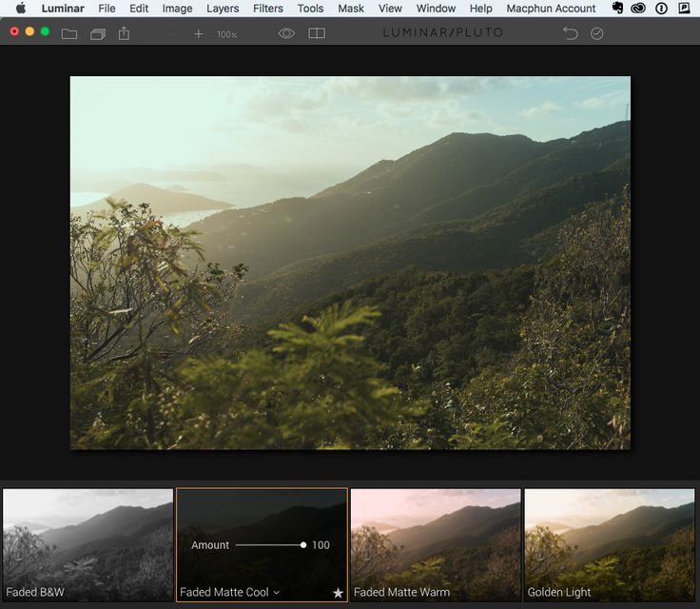The height and width of the screenshot is (609, 700).
Task: Click the Creative Cloud menu bar icon
Action: 638,8
